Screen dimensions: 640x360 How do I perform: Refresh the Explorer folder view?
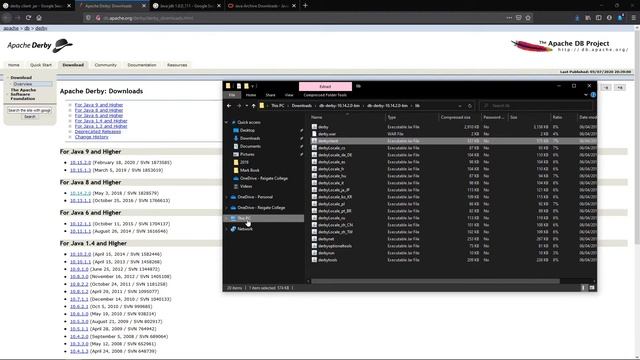click(469, 106)
